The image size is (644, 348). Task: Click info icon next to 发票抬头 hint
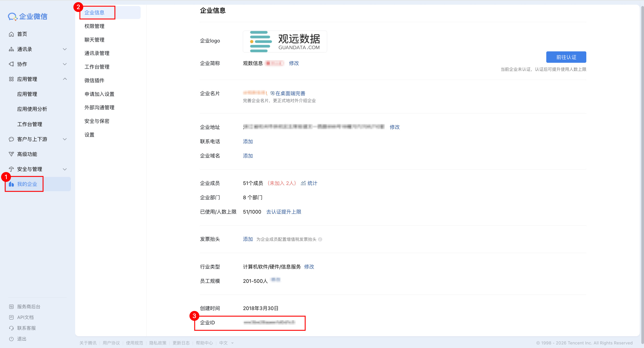tap(320, 239)
